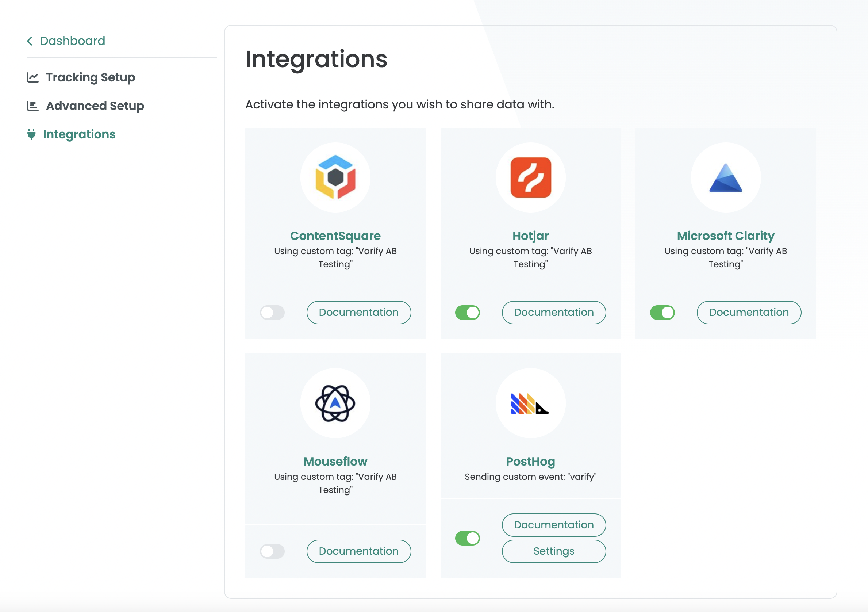This screenshot has width=868, height=612.
Task: Turn off the Microsoft Clarity toggle
Action: coord(662,313)
